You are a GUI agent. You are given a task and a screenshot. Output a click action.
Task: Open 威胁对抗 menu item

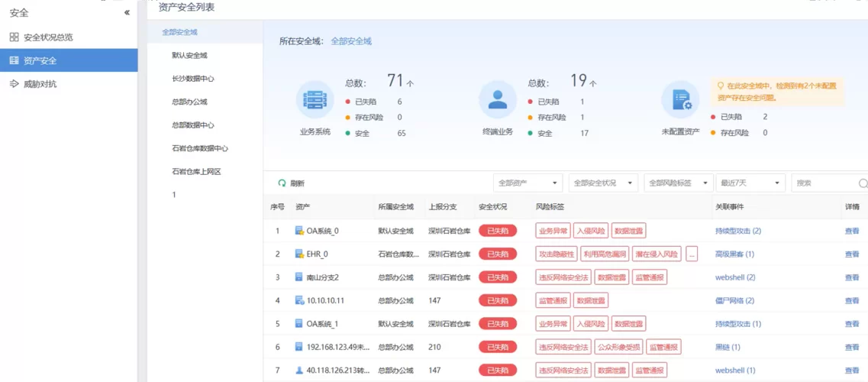tap(69, 83)
